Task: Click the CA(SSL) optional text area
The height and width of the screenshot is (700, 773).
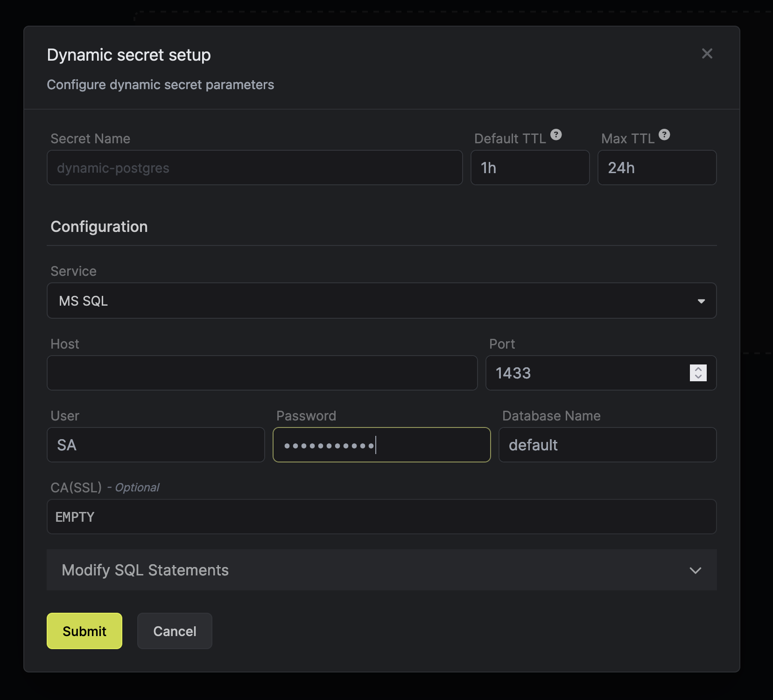Action: coord(382,517)
